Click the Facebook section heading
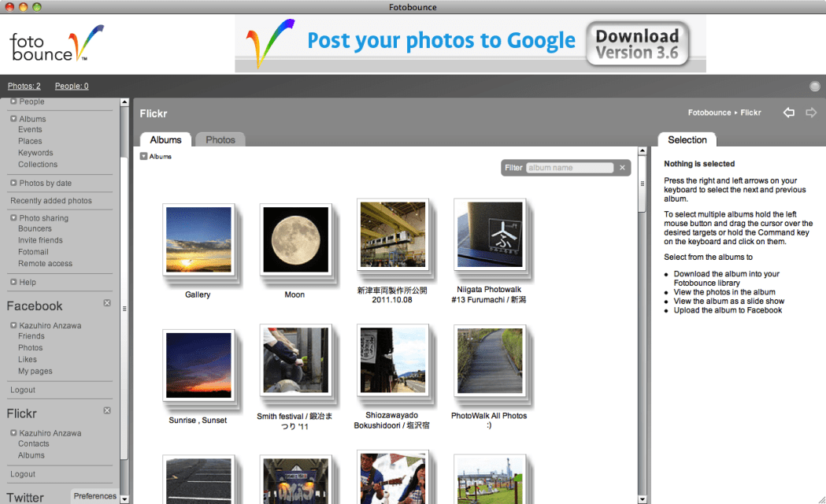Screen dimensions: 826x504 [x=34, y=306]
